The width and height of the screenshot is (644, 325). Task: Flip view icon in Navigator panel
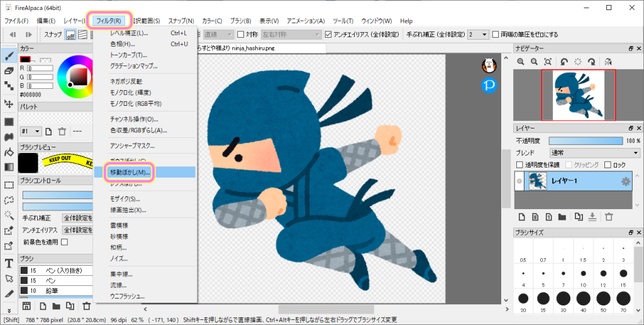click(608, 62)
